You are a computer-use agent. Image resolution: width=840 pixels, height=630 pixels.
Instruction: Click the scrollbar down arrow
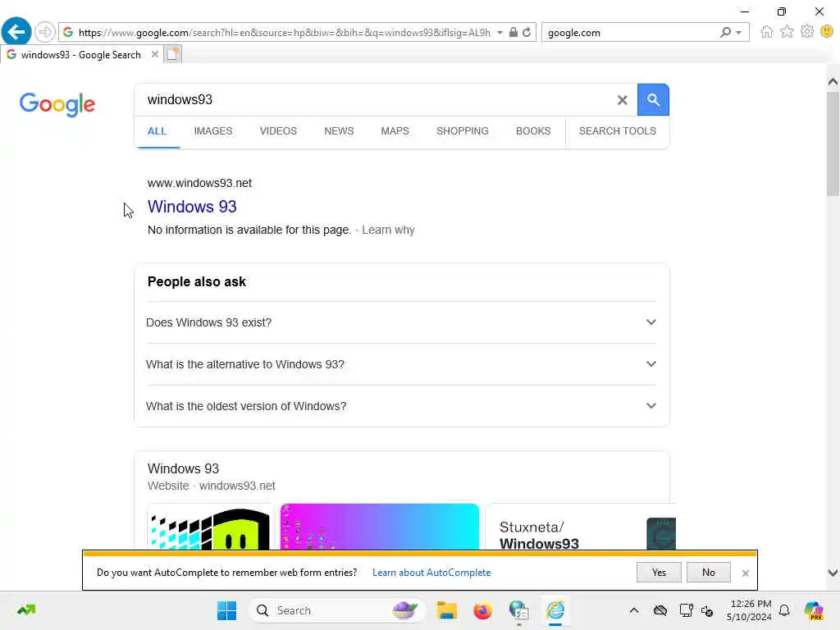(833, 573)
